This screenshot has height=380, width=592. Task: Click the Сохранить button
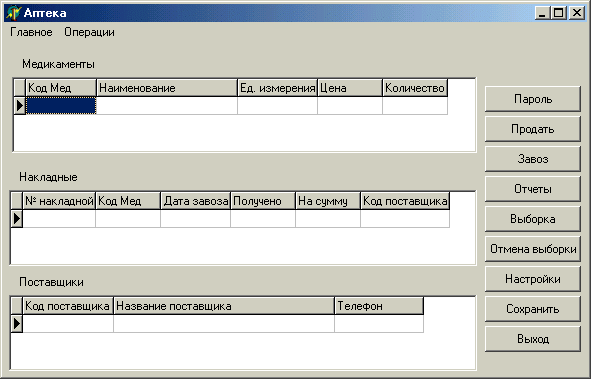[533, 309]
